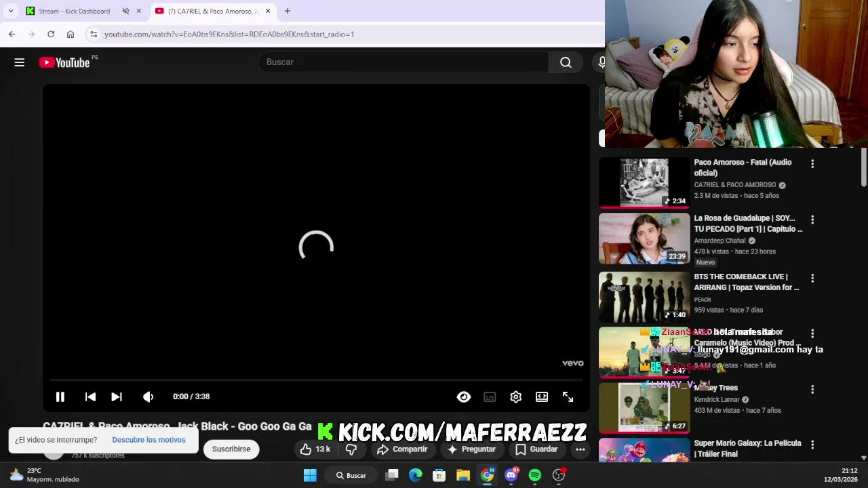Open options menu for Caramelo music video

coord(812,333)
